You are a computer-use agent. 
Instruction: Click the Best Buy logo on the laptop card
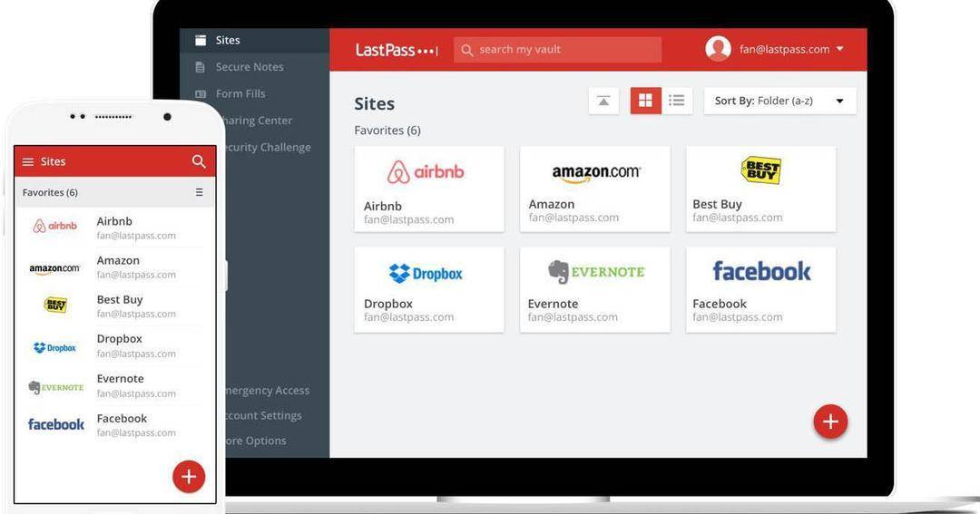pos(760,170)
